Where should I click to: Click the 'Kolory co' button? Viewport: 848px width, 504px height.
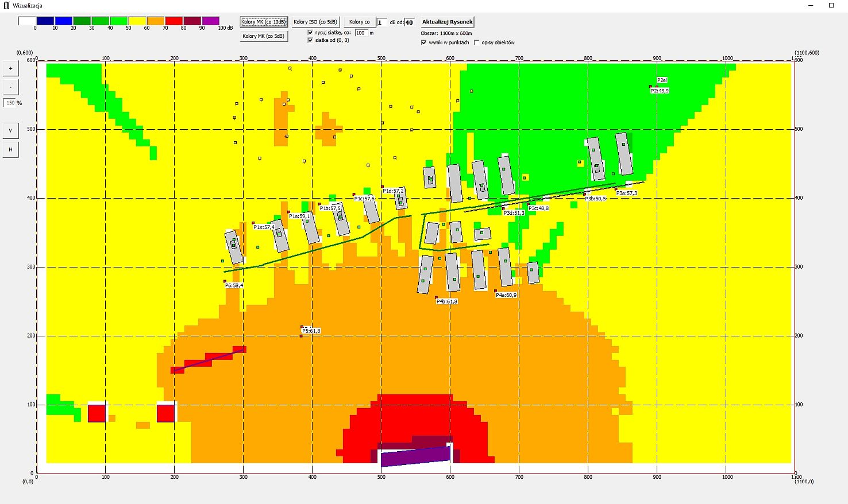[x=359, y=22]
